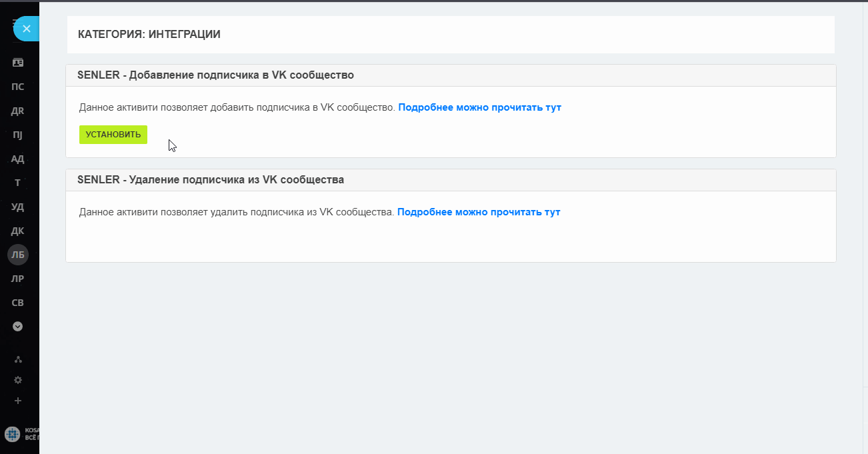
Task: Open the АД sidebar item
Action: 18,159
